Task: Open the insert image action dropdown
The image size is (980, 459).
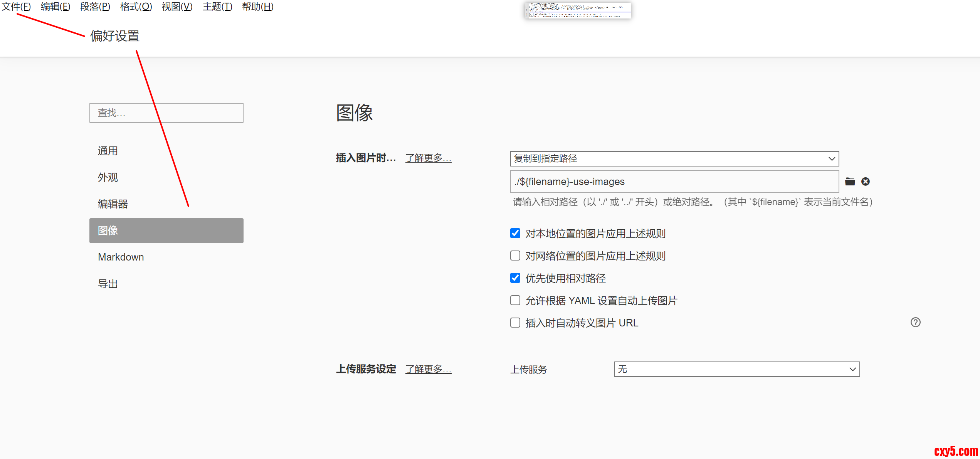Action: pos(674,159)
